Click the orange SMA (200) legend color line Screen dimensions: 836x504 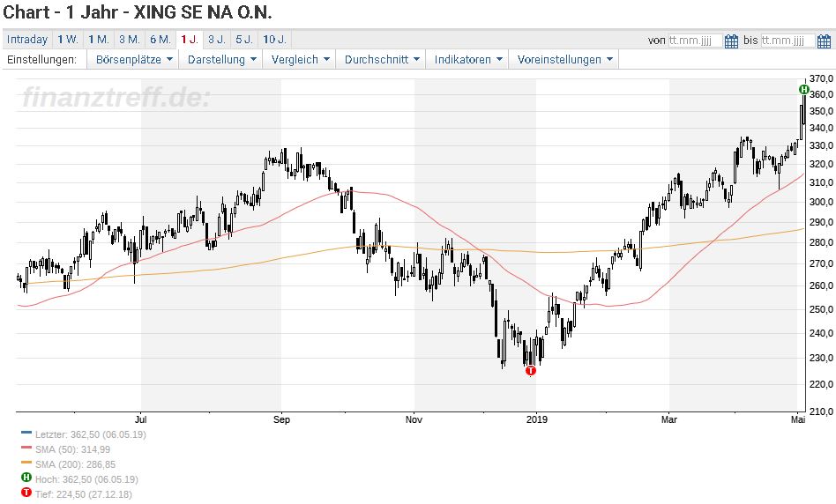pyautogui.click(x=26, y=463)
